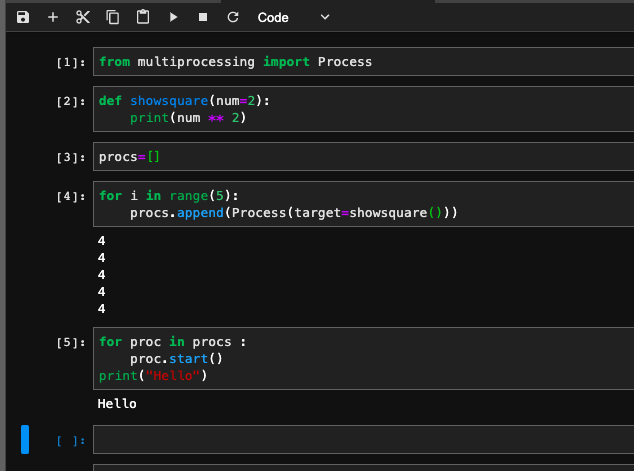The height and width of the screenshot is (471, 634).
Task: Click the [2]: execution prompt
Action: coord(71,101)
